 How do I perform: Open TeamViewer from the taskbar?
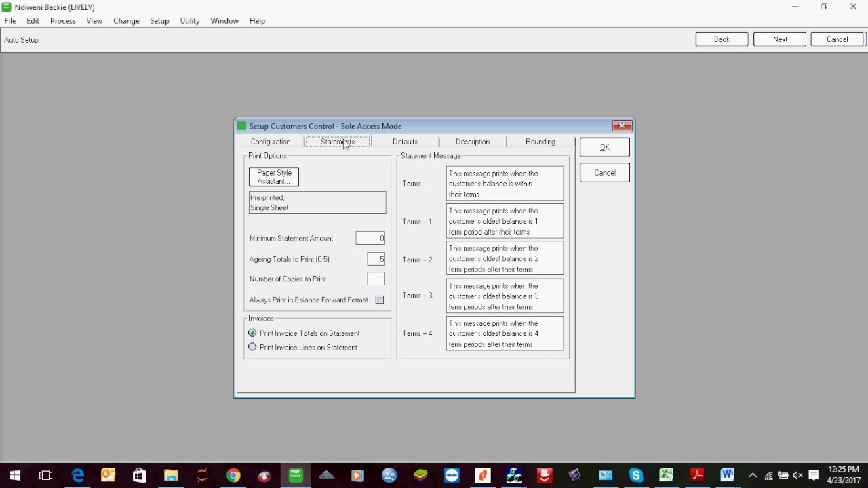(x=452, y=476)
